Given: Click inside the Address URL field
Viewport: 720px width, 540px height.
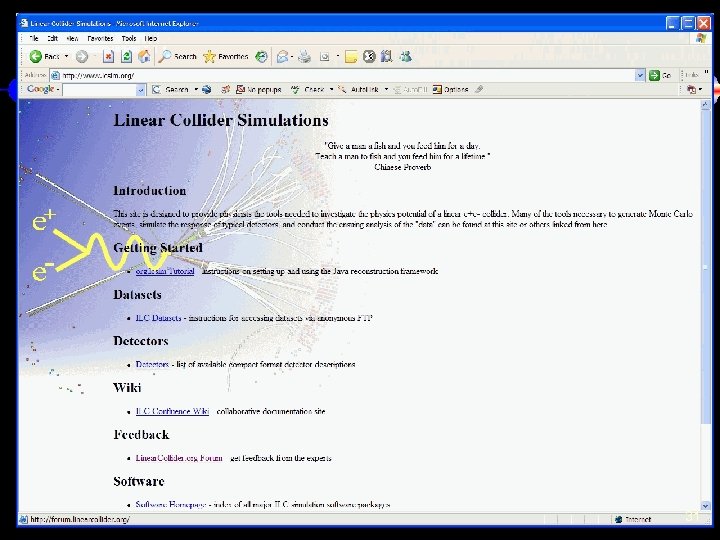Looking at the screenshot, I should point(347,75).
